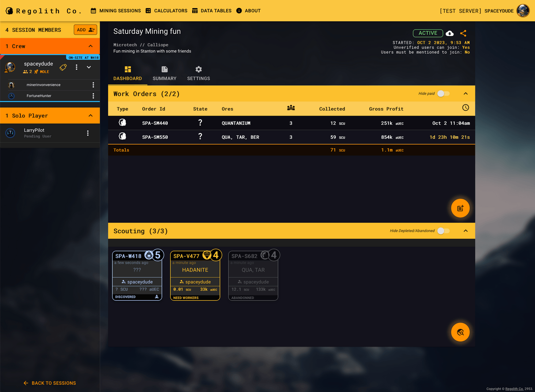Toggle Hide Depleted/Abandoned switch
Image resolution: width=535 pixels, height=392 pixels.
coord(443,231)
